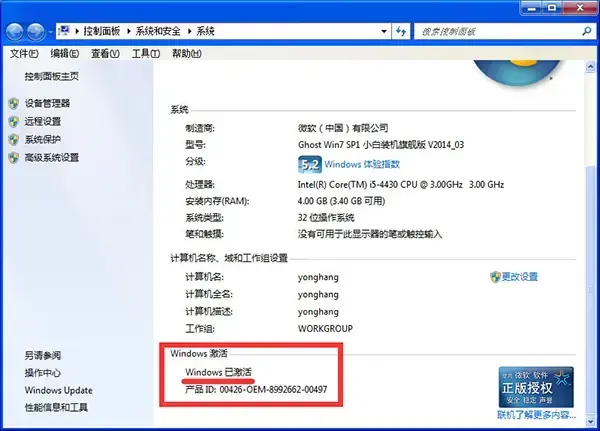Click yonghang next to 计算机全名

[318, 295]
